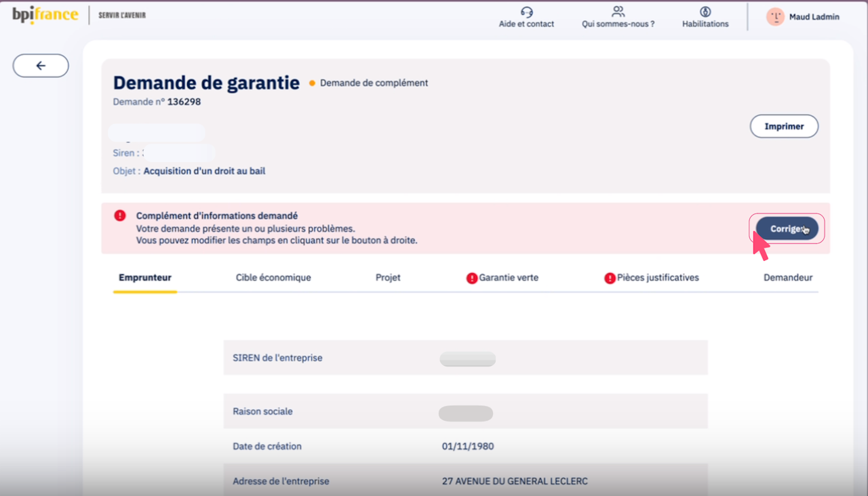
Task: Go to the Demandeur tab
Action: 788,277
